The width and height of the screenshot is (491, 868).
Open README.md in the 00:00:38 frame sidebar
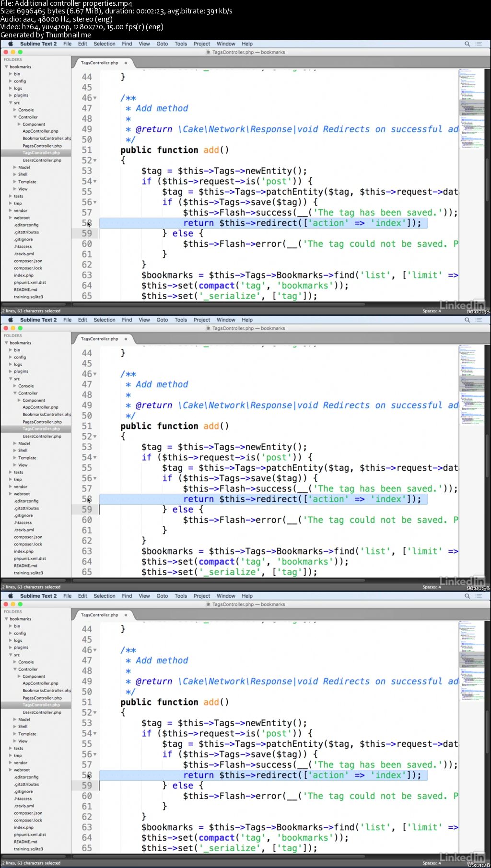pos(25,289)
